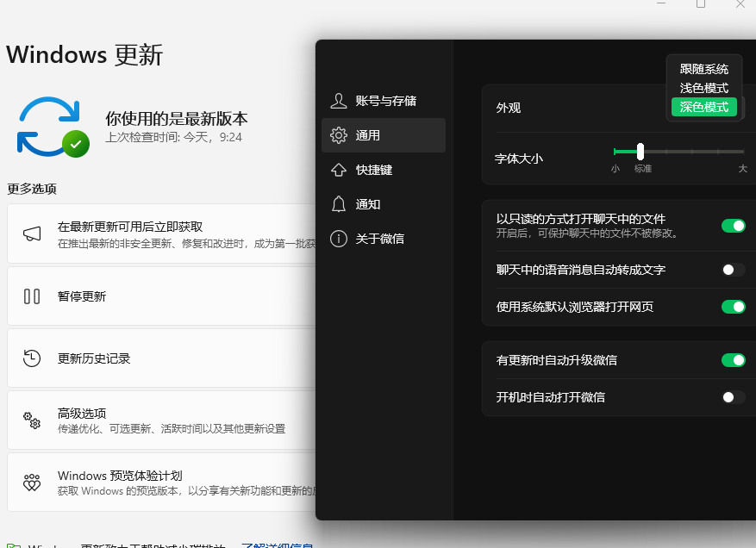This screenshot has width=756, height=548.
Task: Click the 上次检查时间 text
Action: tap(173, 137)
